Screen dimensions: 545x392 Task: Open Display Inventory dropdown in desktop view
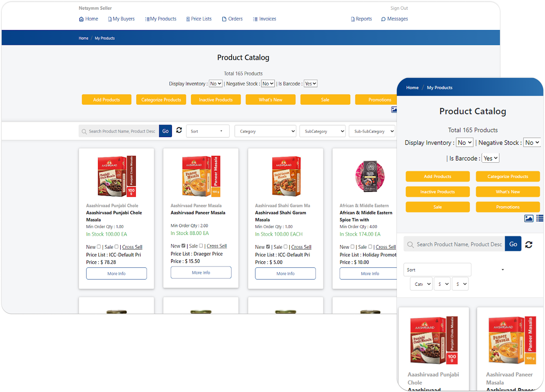click(x=216, y=83)
